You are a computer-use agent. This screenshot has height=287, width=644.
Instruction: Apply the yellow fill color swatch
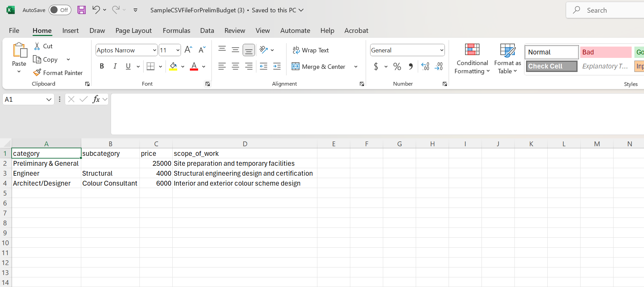[x=173, y=66]
